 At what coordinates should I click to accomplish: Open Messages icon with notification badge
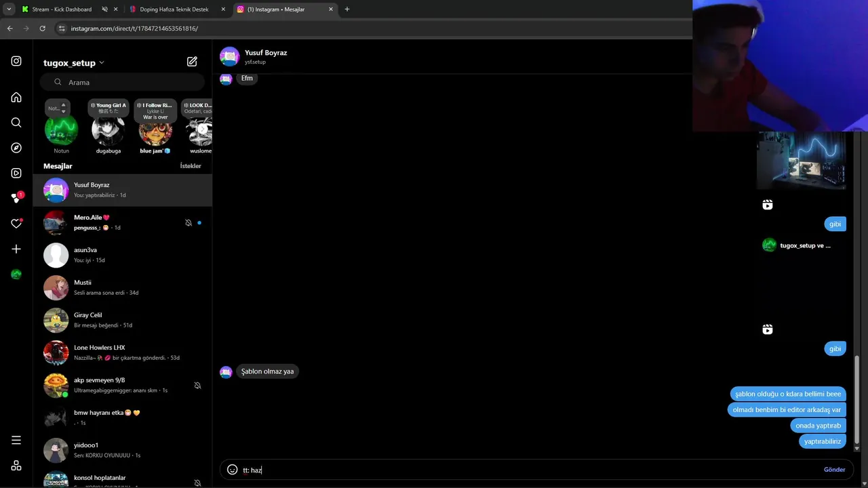(17, 197)
